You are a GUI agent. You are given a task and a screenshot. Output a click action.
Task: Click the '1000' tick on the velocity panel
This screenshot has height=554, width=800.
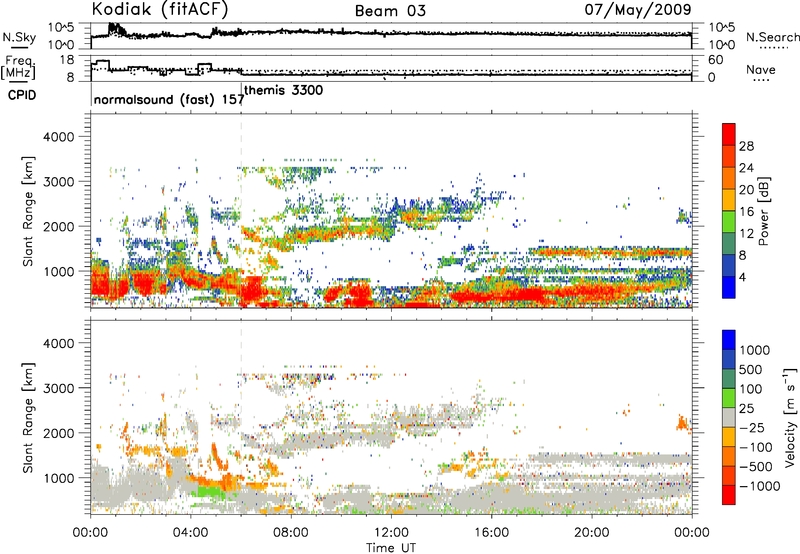[x=58, y=478]
